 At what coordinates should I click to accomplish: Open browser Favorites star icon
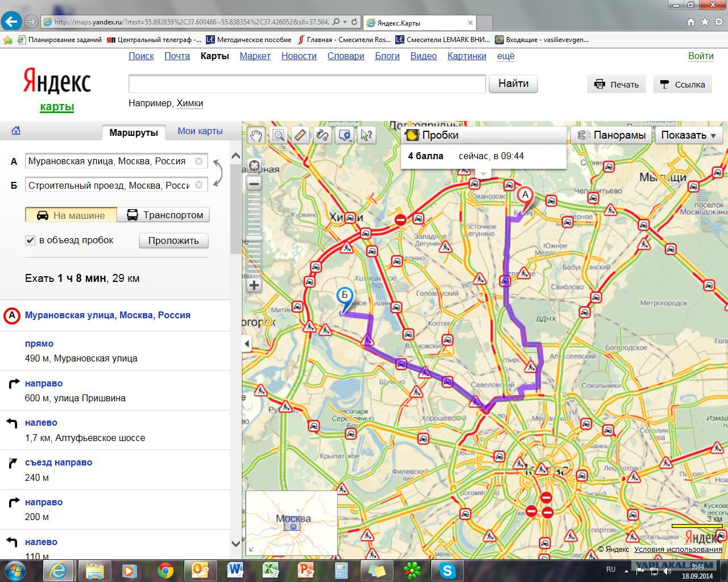705,22
